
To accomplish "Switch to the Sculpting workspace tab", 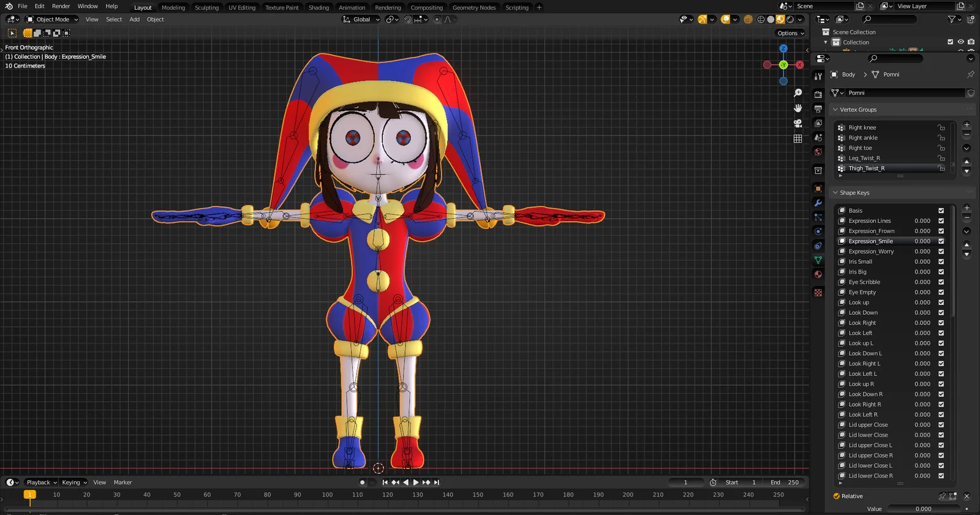I will click(206, 7).
